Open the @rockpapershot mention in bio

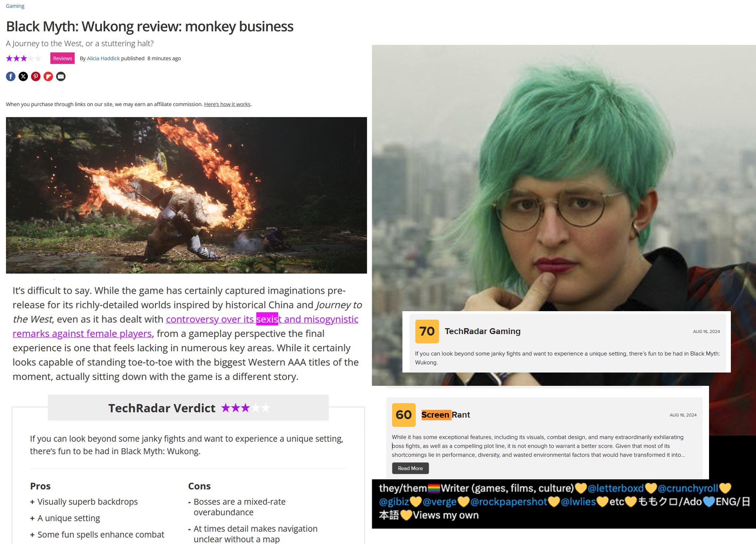coord(509,502)
